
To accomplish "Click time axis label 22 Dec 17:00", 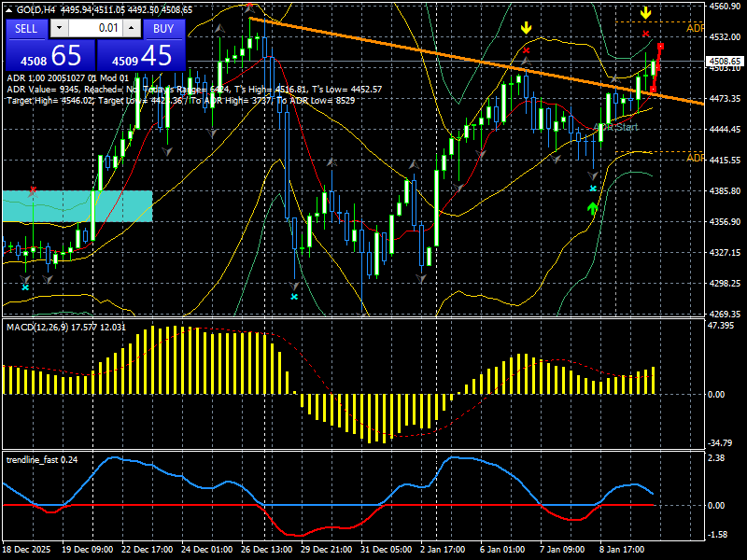I will (148, 549).
